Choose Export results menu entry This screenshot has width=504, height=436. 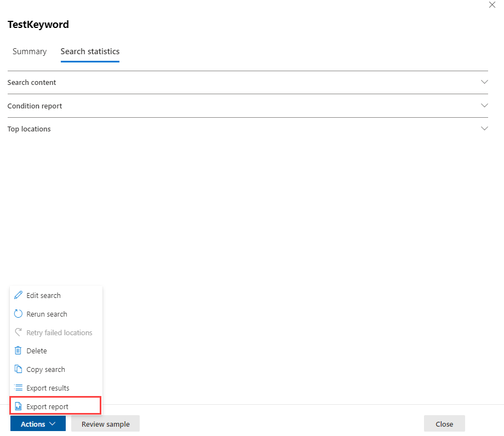click(x=56, y=388)
